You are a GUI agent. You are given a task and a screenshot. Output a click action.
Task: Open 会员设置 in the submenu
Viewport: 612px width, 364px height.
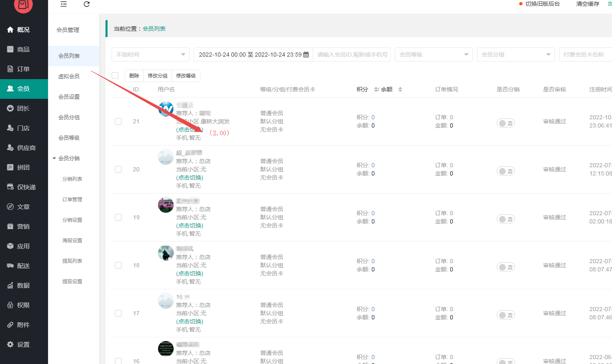(69, 97)
